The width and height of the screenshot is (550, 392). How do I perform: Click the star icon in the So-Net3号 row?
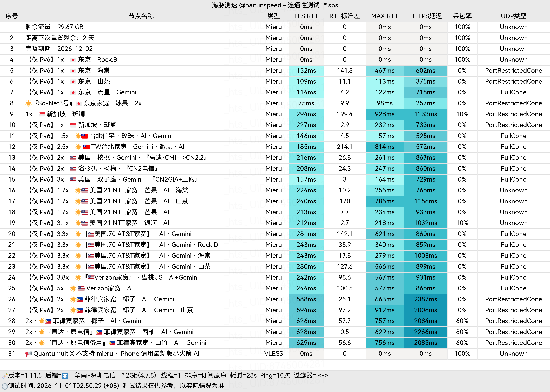29,103
